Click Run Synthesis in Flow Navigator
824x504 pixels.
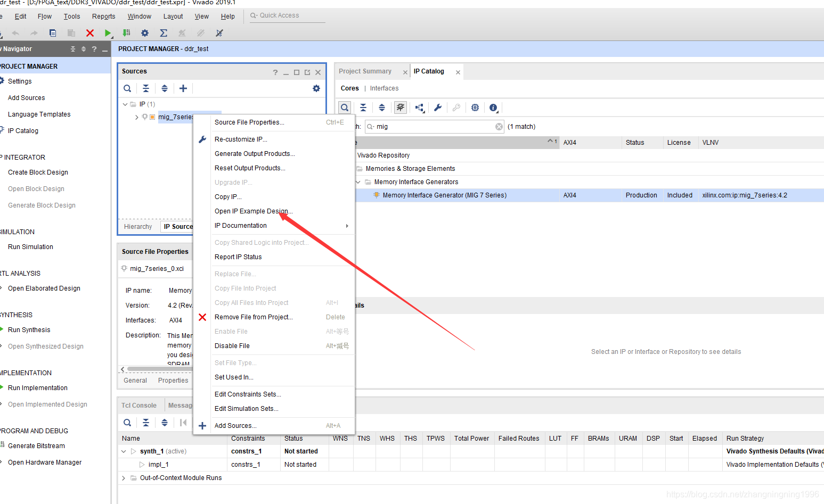(29, 330)
